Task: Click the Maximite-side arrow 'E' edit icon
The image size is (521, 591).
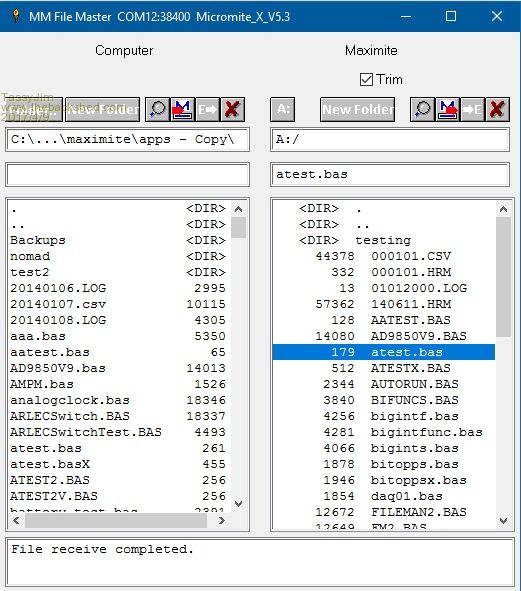Action: [x=472, y=109]
